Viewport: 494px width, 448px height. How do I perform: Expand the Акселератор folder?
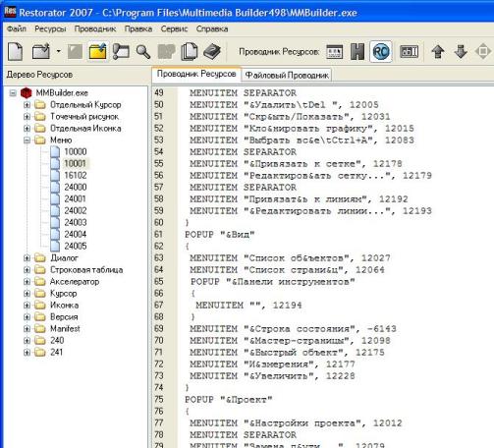27,282
